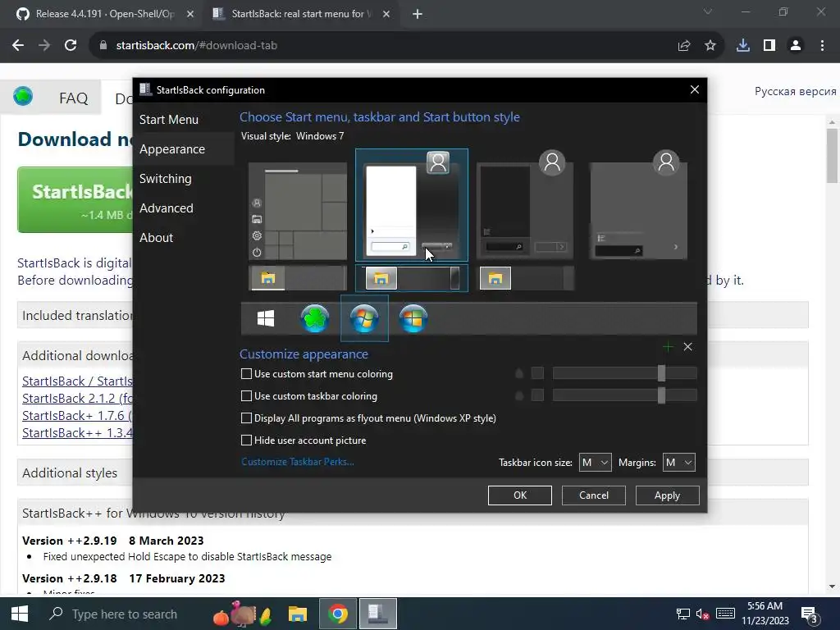Open the FAQ tab on the website

pos(73,98)
